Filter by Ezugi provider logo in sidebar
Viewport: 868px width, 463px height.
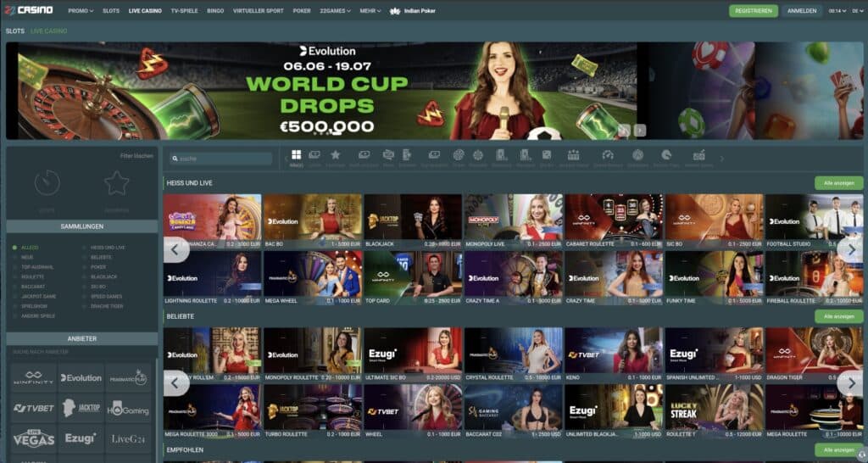tap(81, 438)
